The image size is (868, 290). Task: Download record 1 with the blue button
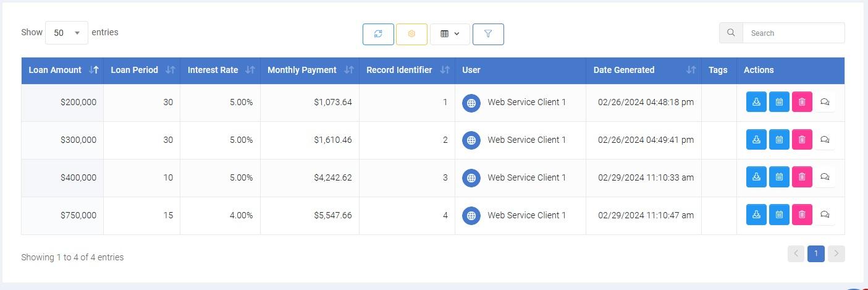pos(756,102)
